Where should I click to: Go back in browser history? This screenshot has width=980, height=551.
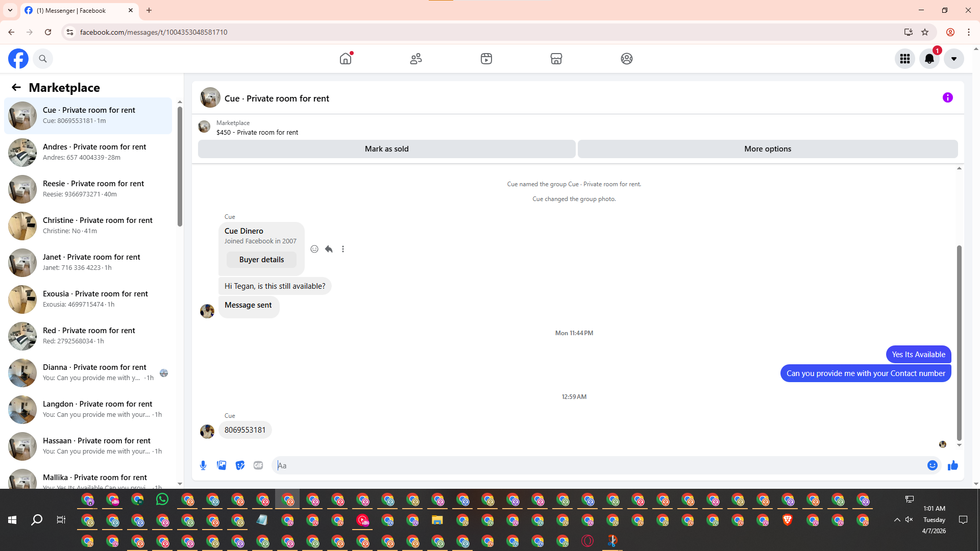click(x=11, y=32)
